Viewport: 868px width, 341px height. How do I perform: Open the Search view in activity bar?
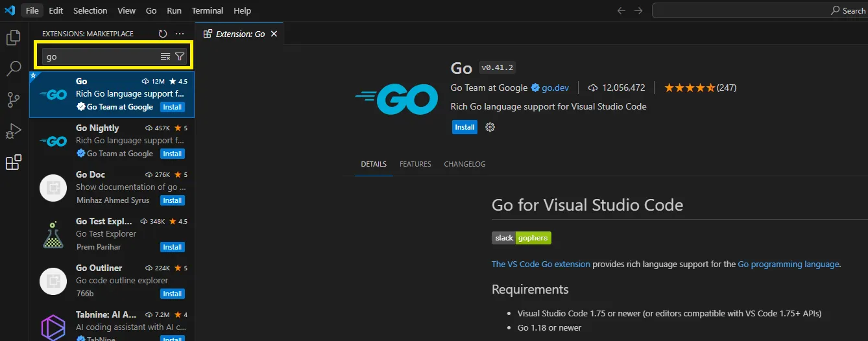[x=13, y=69]
